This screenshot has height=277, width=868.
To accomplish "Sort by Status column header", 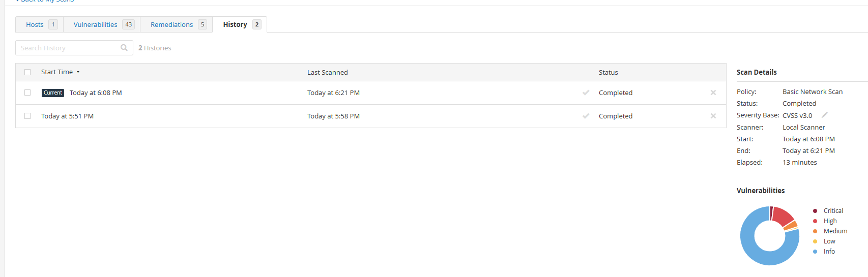I will pyautogui.click(x=609, y=72).
